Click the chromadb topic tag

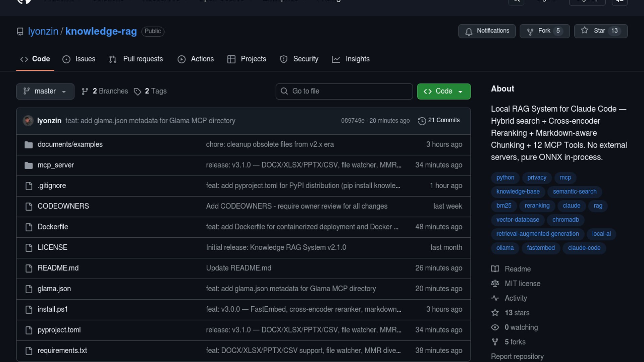566,220
